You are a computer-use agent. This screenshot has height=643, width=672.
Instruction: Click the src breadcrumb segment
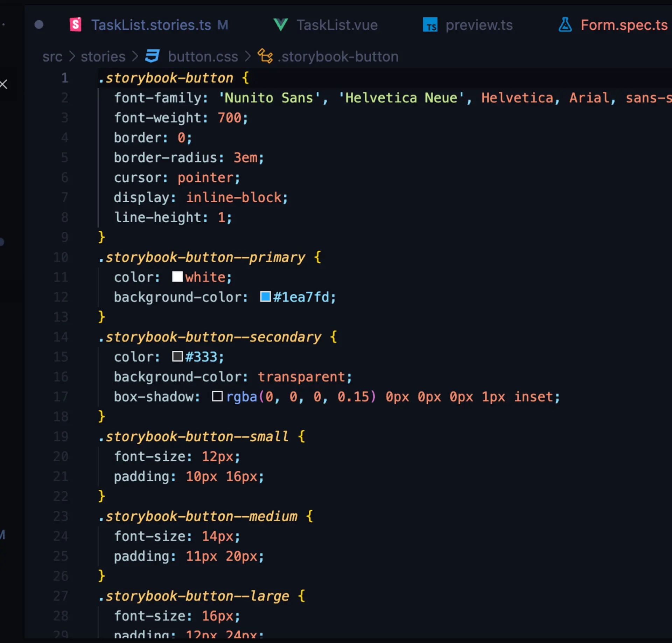pos(52,57)
